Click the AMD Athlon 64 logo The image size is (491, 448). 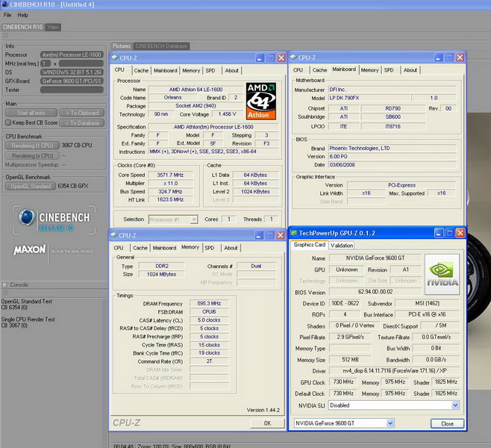(261, 101)
